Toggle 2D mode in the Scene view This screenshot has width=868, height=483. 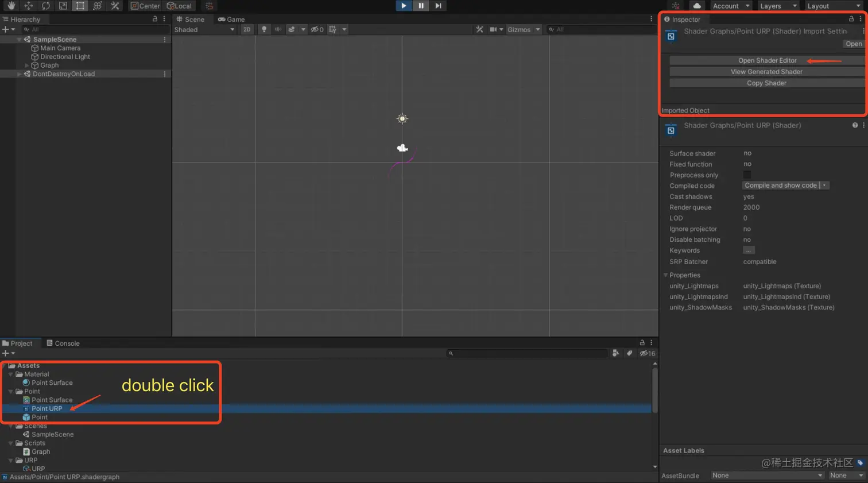tap(247, 29)
